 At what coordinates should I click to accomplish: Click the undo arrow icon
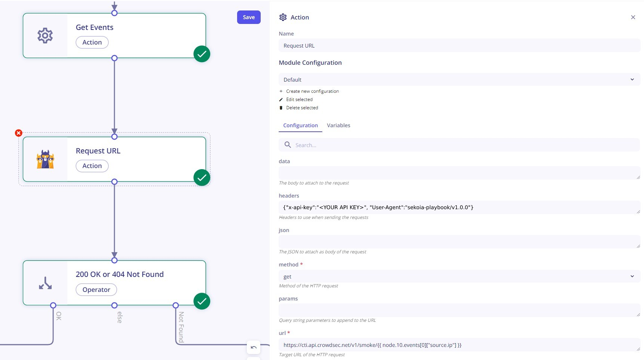[x=254, y=347]
